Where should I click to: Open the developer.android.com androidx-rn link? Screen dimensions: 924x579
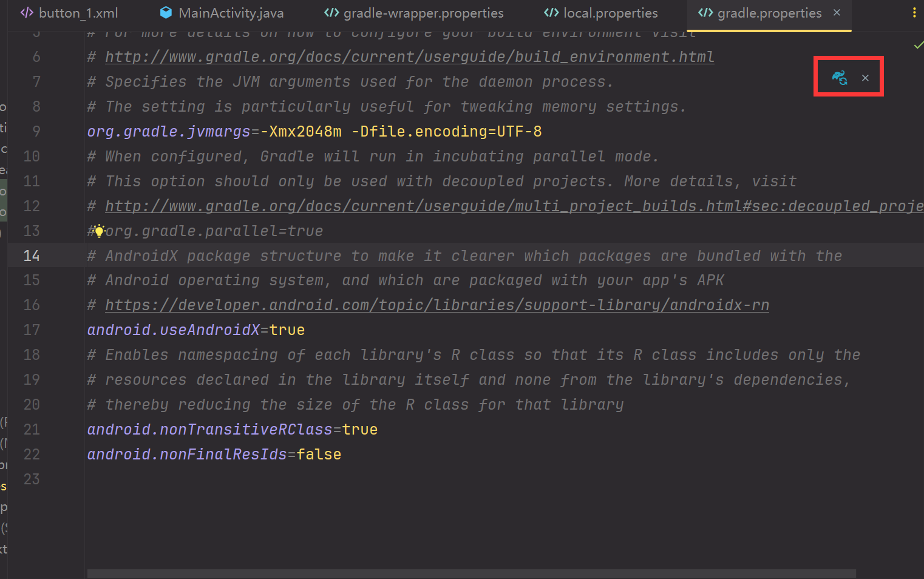point(437,305)
